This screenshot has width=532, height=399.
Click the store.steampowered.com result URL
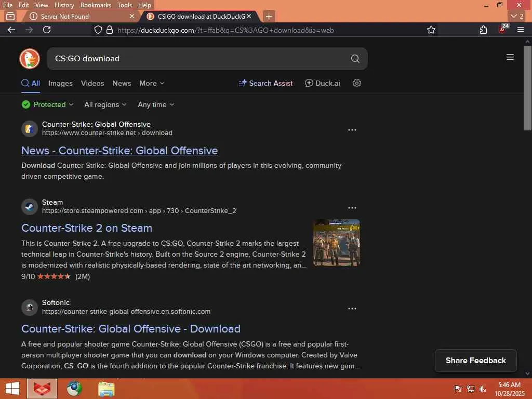(139, 211)
